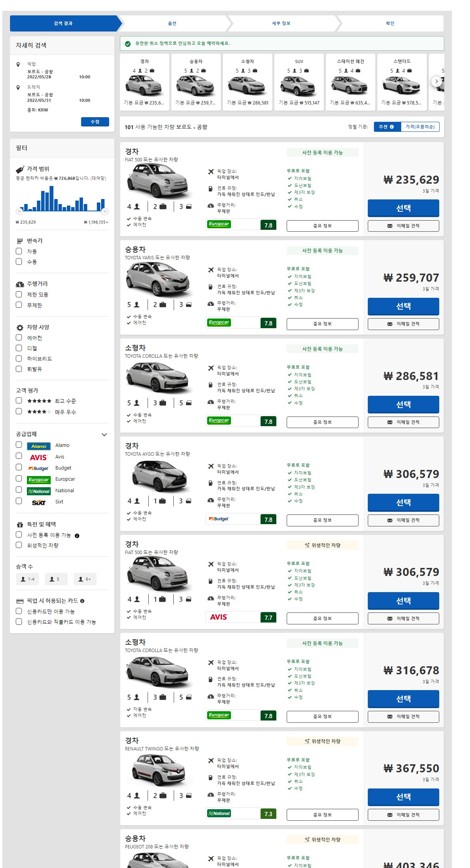The image size is (470, 868).
Task: Choose the 스테이션 왜건 category thumbnail
Action: [350, 82]
